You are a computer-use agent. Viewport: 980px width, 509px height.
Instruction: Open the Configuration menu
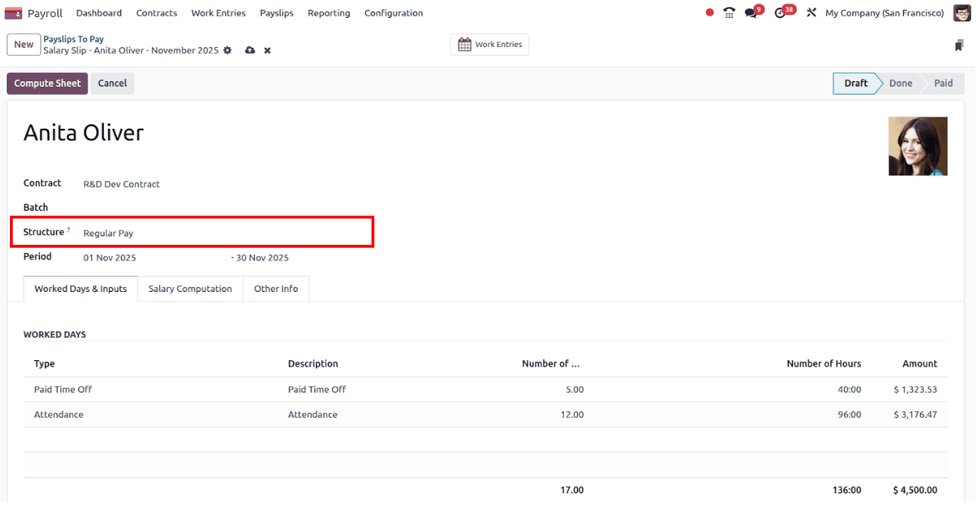[x=394, y=12]
